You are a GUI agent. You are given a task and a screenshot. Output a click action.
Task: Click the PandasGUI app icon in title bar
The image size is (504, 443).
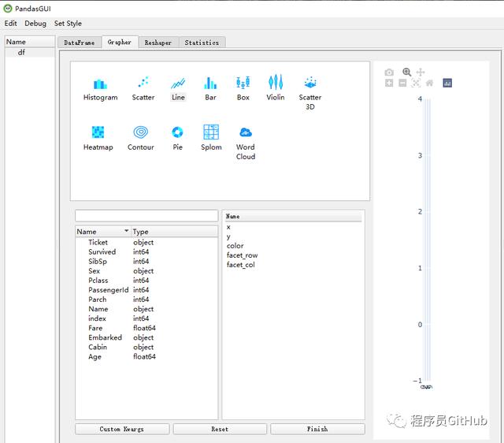pyautogui.click(x=8, y=9)
